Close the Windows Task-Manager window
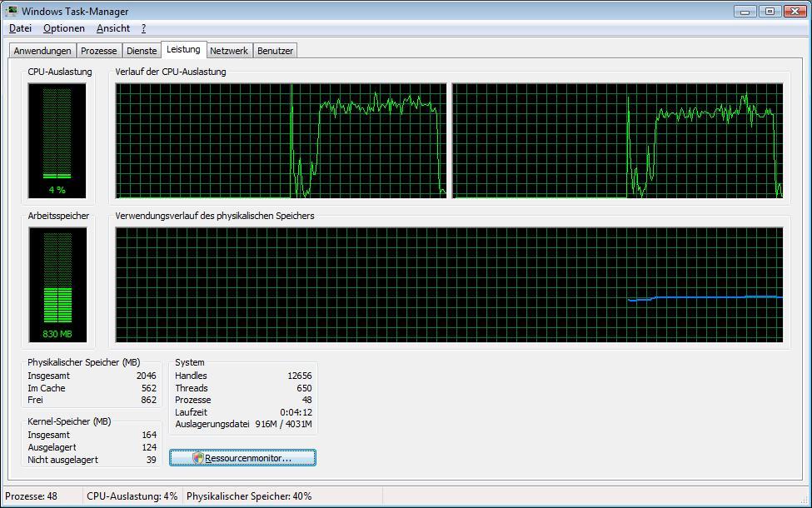The image size is (812, 508). pos(795,12)
